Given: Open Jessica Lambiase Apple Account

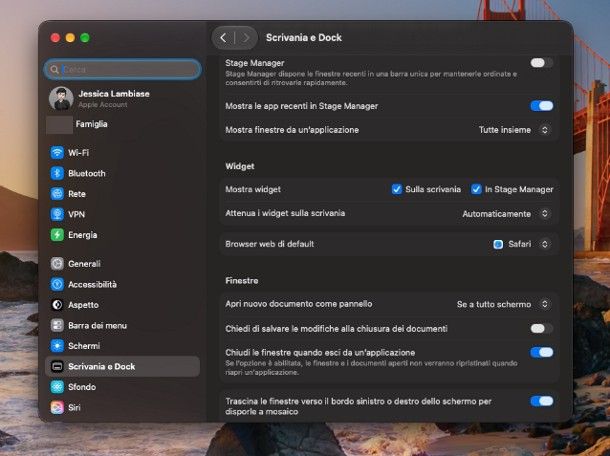Looking at the screenshot, I should [x=123, y=98].
